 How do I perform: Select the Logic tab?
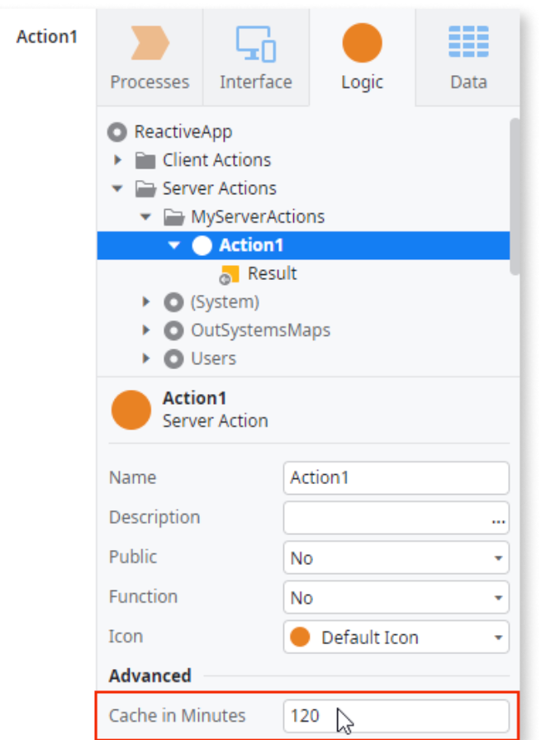click(x=362, y=57)
